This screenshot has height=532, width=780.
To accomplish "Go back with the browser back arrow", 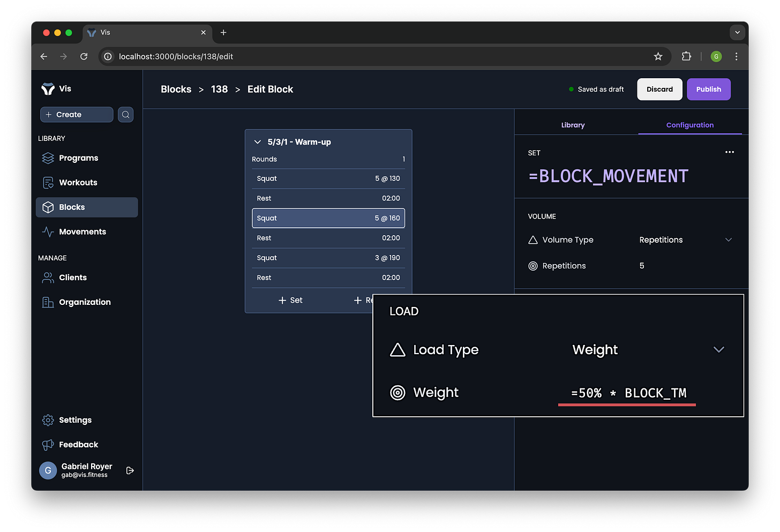I will (x=44, y=56).
